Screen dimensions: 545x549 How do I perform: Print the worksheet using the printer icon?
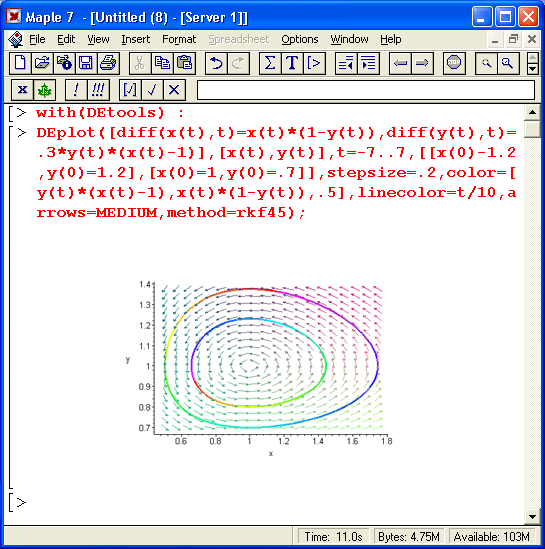click(108, 63)
